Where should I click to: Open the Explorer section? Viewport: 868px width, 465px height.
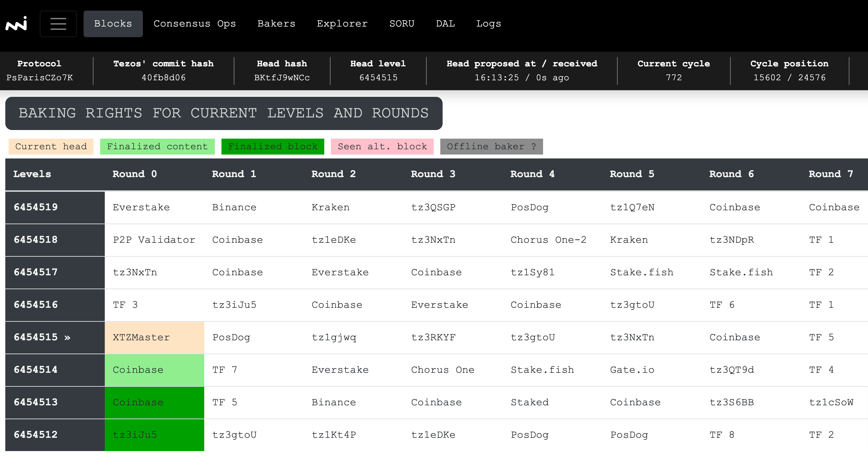[342, 24]
